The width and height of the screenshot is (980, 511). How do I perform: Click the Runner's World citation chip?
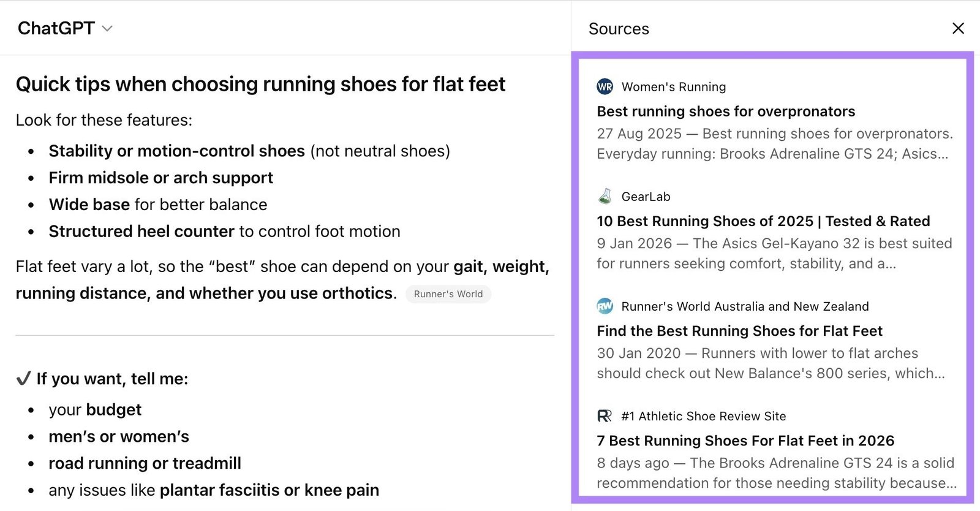point(448,294)
